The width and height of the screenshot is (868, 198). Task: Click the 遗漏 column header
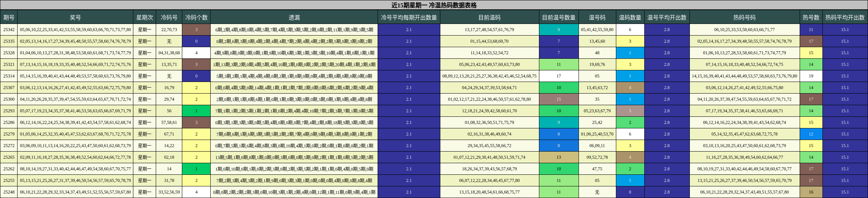tap(294, 17)
